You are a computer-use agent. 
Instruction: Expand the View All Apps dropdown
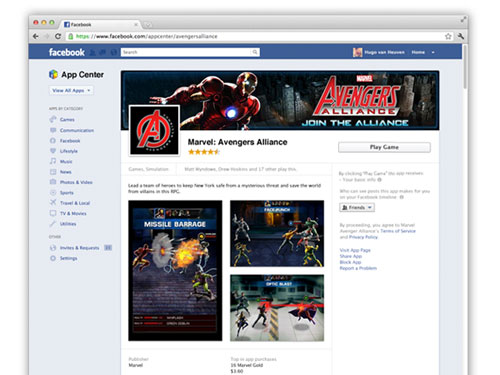click(71, 90)
